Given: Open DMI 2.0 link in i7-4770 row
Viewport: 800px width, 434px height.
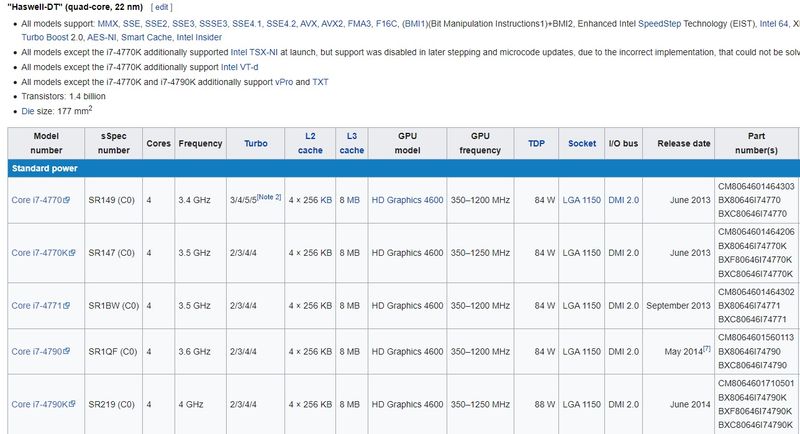Looking at the screenshot, I should pos(623,200).
